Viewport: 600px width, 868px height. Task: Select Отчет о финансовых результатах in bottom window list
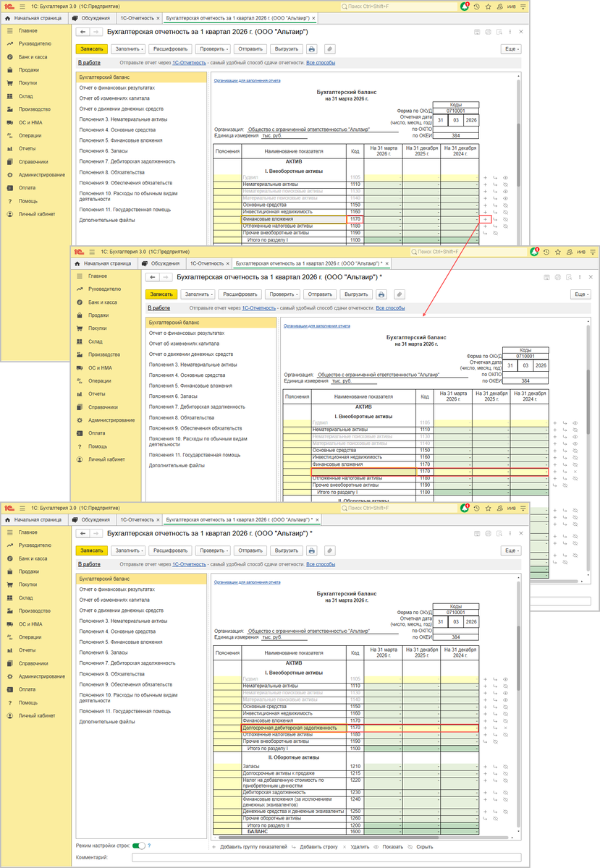[117, 590]
